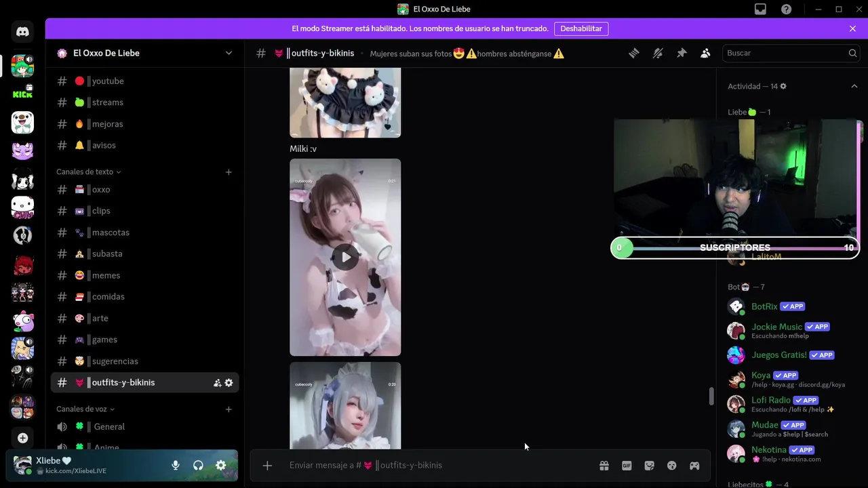Open the avisos channel

pyautogui.click(x=144, y=145)
